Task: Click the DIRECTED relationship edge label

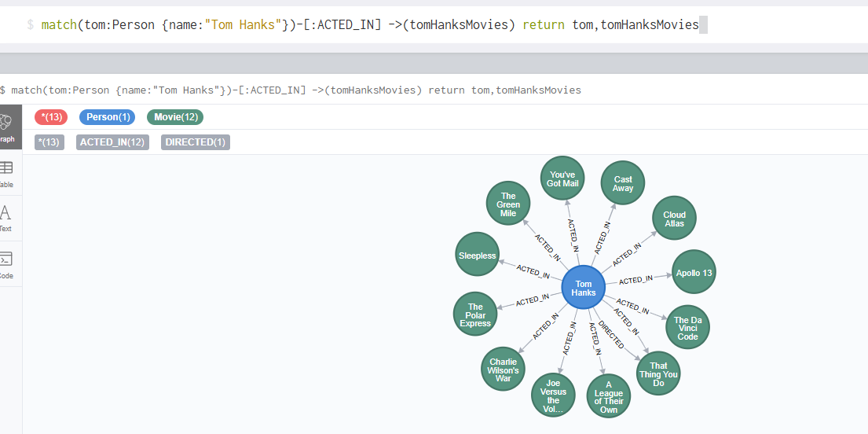Action: [611, 336]
